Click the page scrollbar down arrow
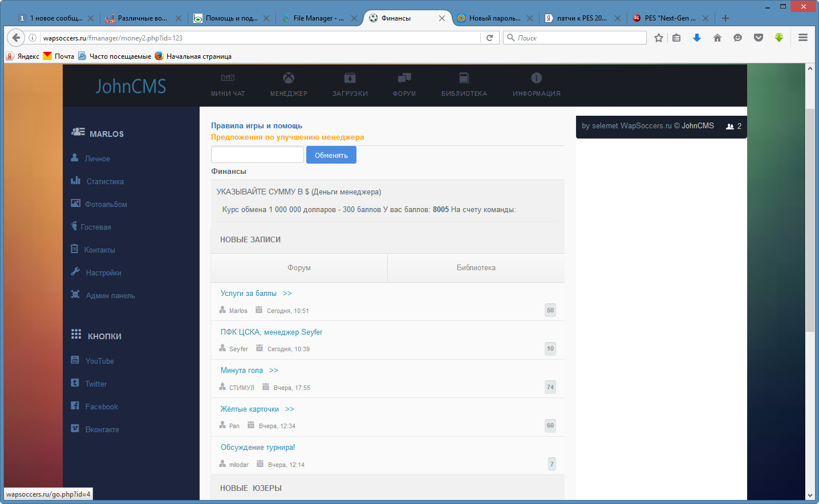This screenshot has height=504, width=819. coord(810,495)
